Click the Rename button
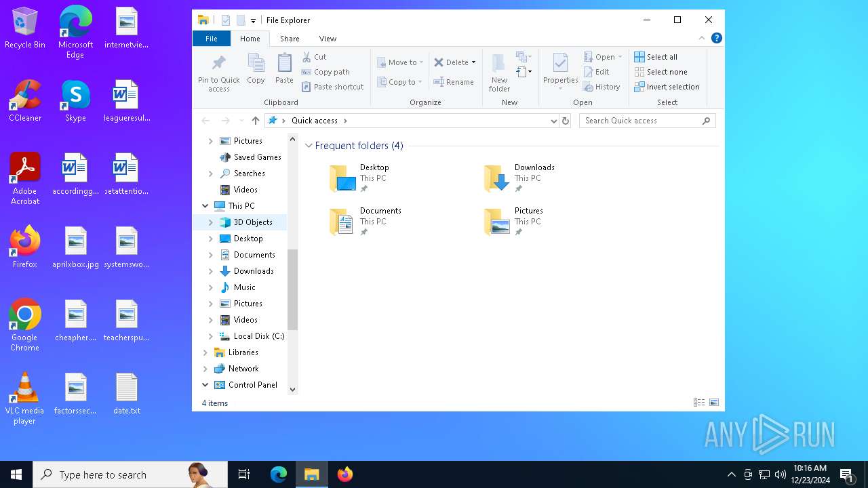 [454, 82]
